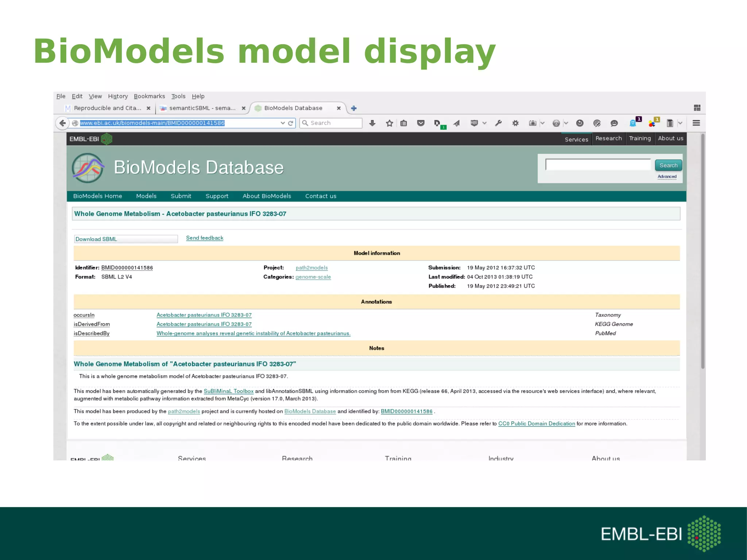Click the URL address bar
This screenshot has height=560, width=747.
point(179,123)
